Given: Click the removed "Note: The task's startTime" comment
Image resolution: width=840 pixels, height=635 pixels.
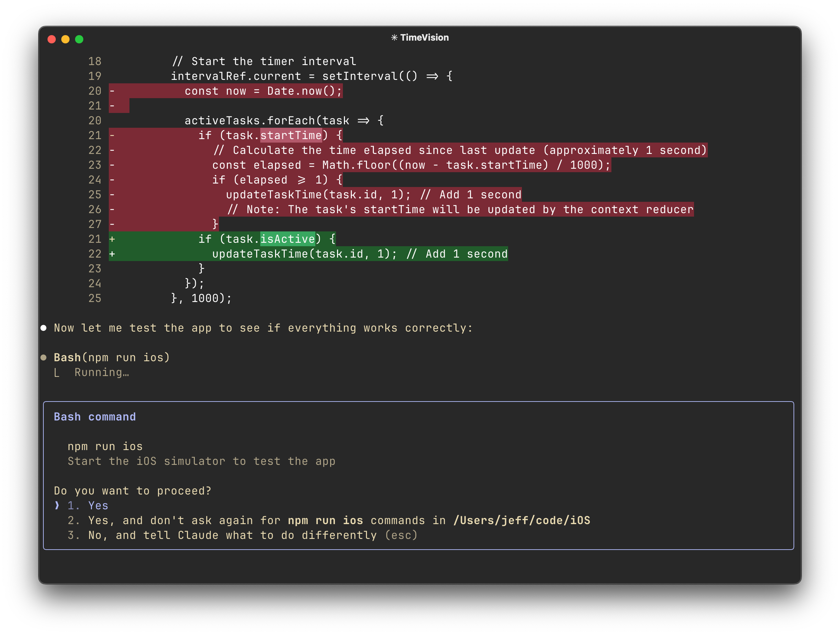Looking at the screenshot, I should coord(460,209).
